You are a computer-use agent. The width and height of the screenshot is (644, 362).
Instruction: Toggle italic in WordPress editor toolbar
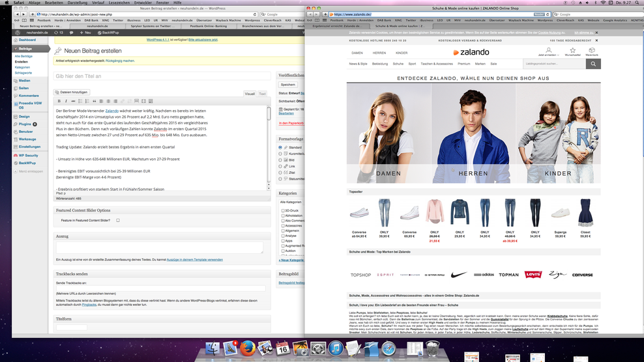click(66, 101)
